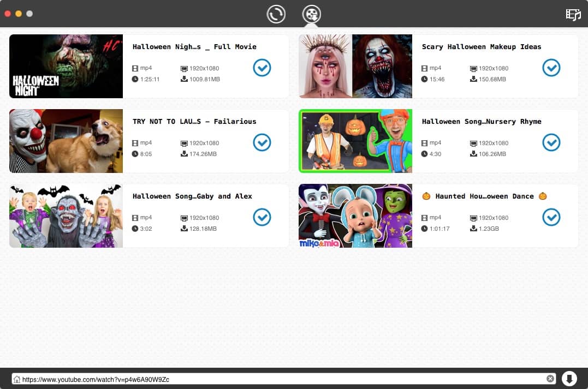Click the file size icon beside 150.68MB

(x=474, y=79)
